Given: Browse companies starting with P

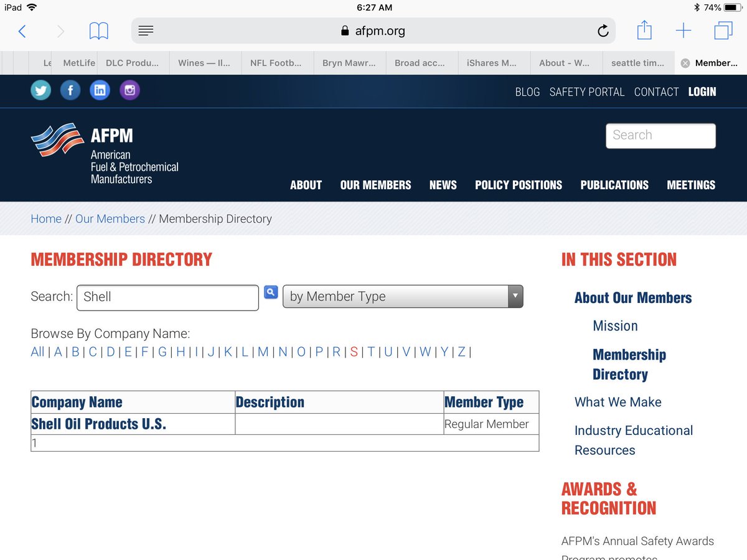Looking at the screenshot, I should (x=319, y=352).
